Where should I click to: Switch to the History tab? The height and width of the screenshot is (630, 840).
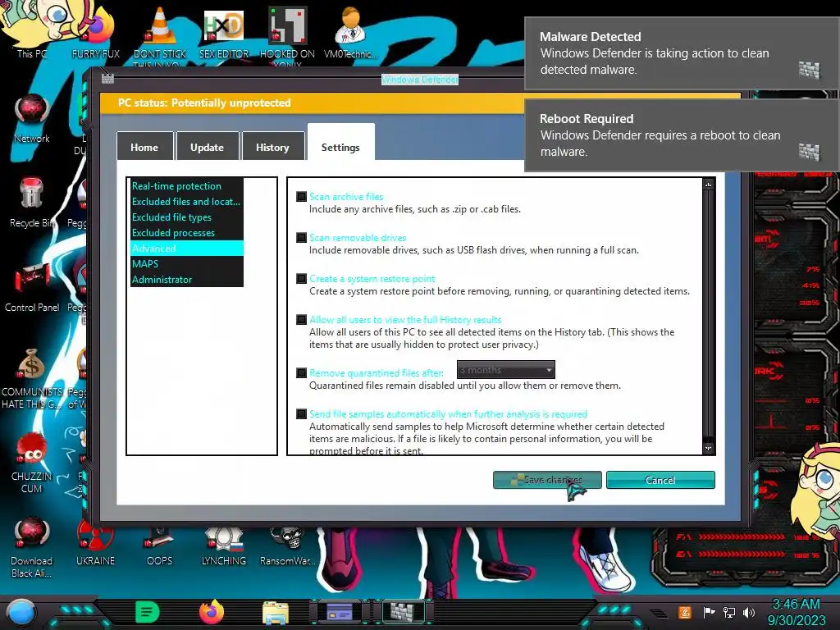click(272, 146)
